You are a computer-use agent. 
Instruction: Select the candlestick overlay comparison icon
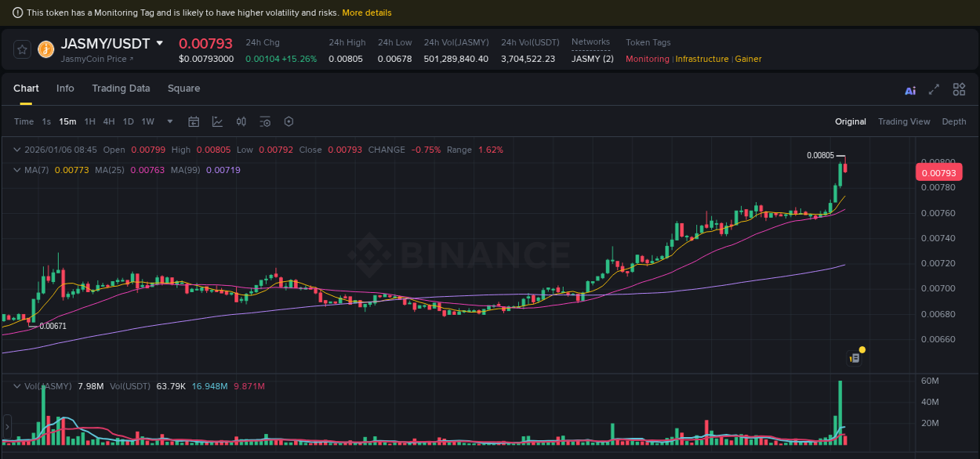point(241,121)
